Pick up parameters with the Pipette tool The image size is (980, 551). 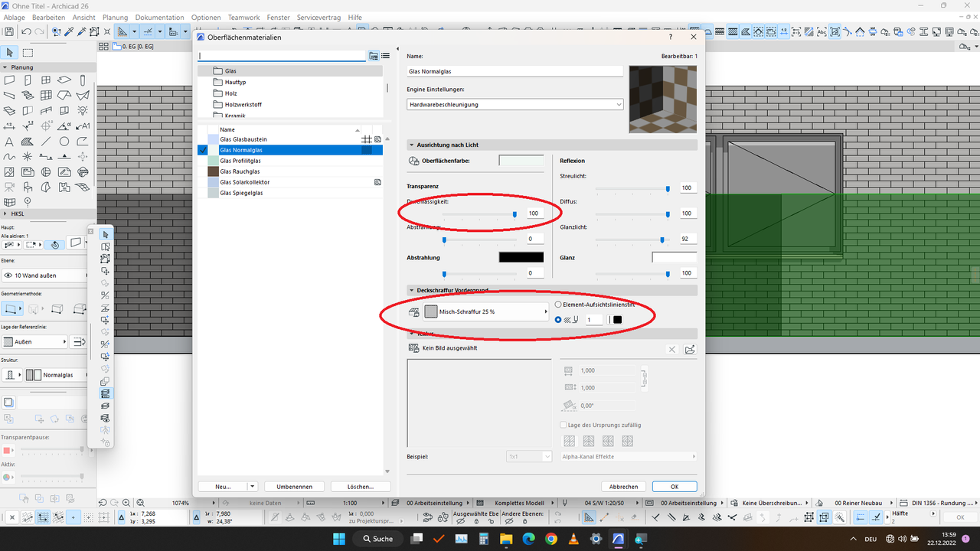[69, 31]
